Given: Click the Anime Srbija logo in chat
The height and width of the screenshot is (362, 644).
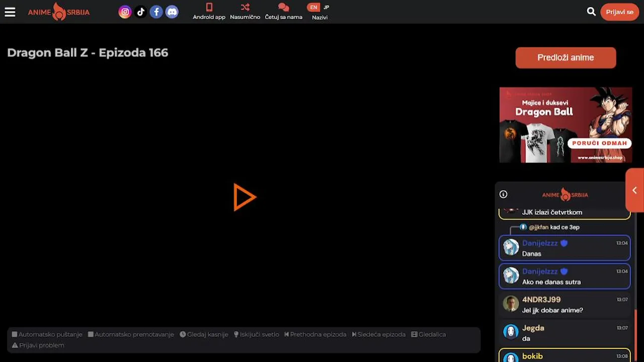Looking at the screenshot, I should point(565,195).
